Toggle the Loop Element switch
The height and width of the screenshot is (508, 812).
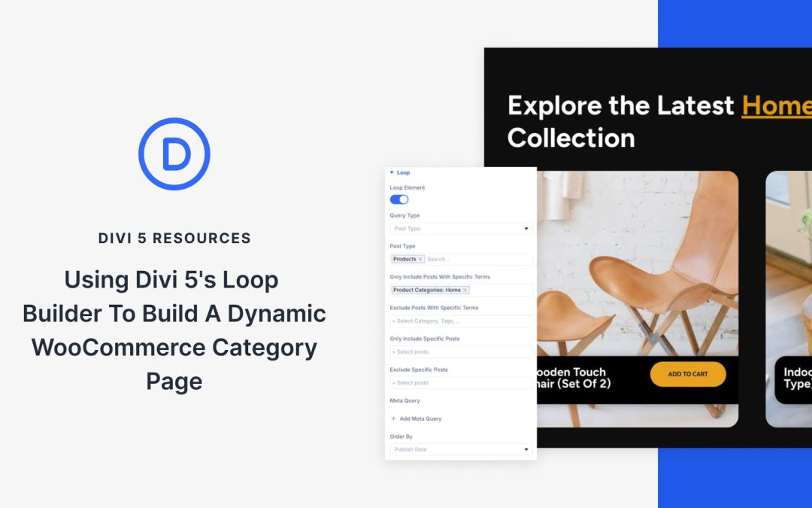coord(398,199)
